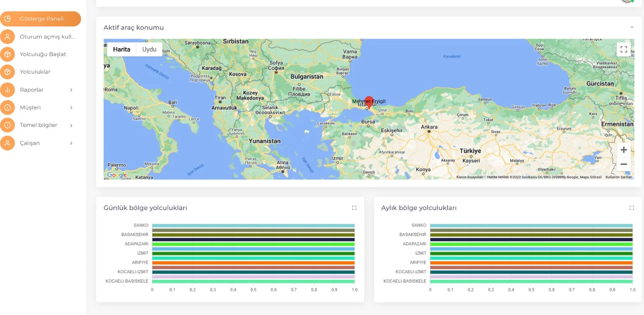Screen dimensions: 644x315
Task: Expand the Raporlar submenu arrow
Action: click(71, 90)
